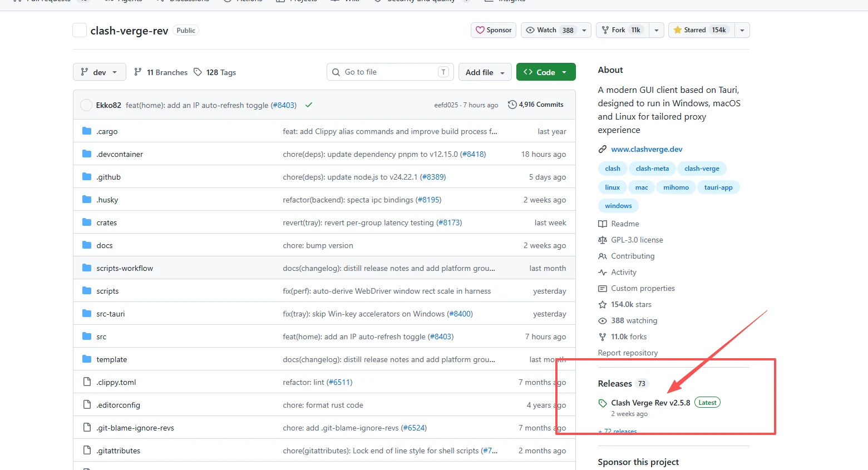
Task: Open the .cargo folder icon
Action: pyautogui.click(x=87, y=131)
